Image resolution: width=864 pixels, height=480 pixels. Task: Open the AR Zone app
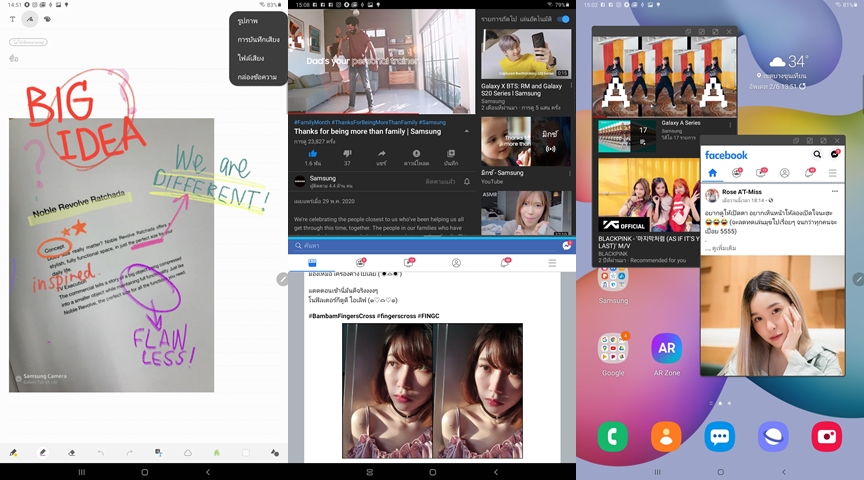pyautogui.click(x=666, y=349)
